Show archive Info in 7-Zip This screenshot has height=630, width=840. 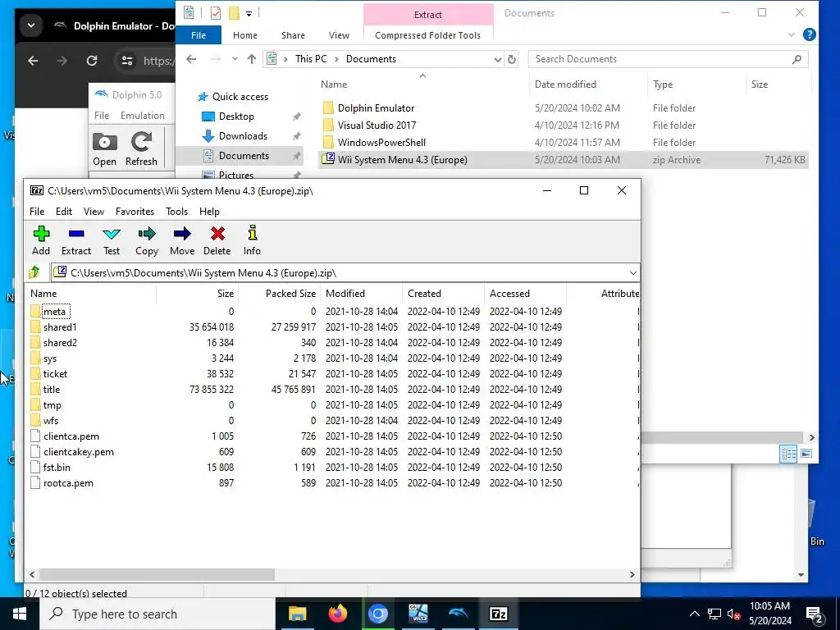tap(252, 240)
